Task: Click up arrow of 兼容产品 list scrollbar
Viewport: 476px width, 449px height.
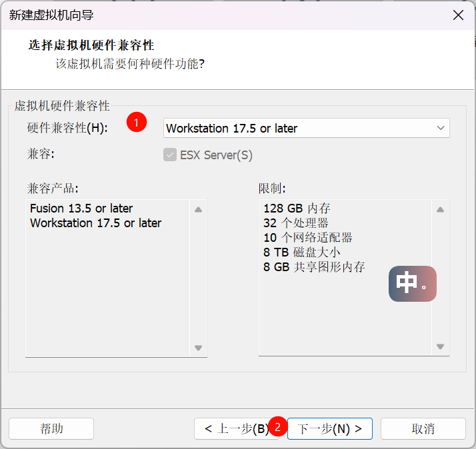Action: 198,209
